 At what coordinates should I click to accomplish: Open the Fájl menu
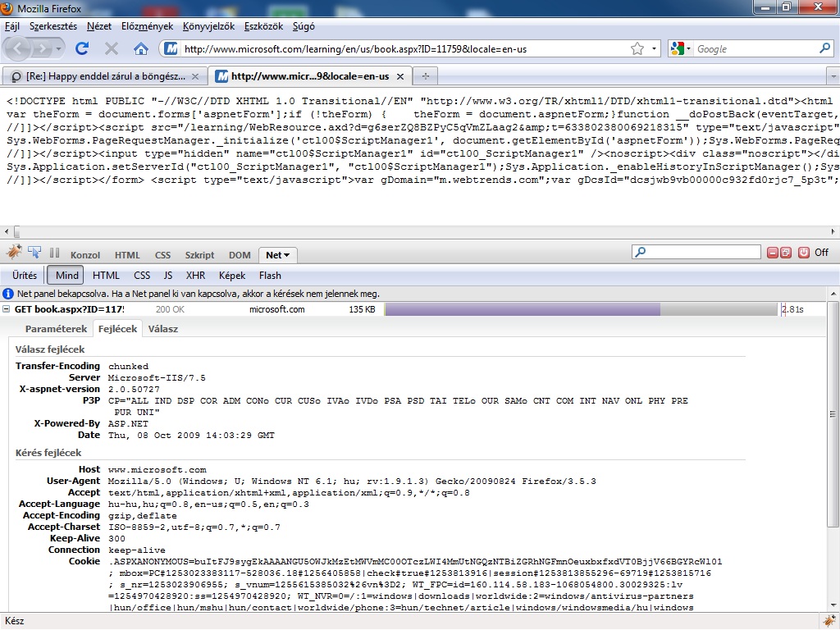(11, 26)
